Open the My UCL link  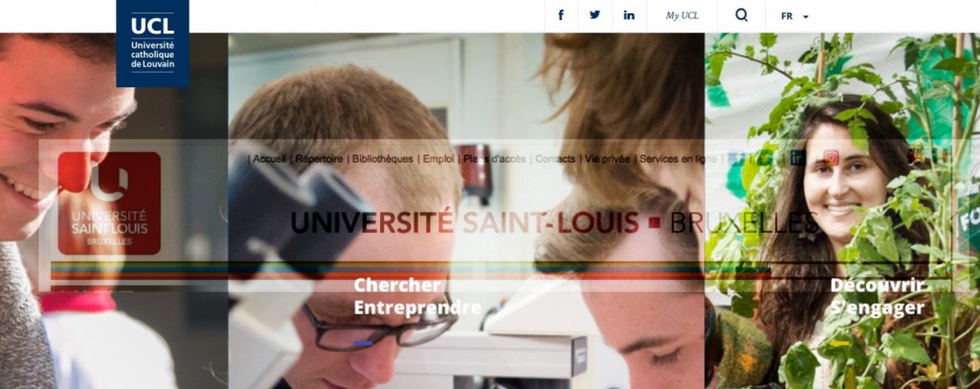click(681, 15)
